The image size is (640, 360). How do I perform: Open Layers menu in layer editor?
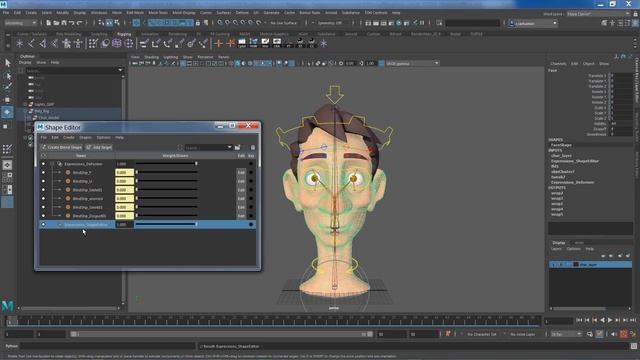point(556,249)
